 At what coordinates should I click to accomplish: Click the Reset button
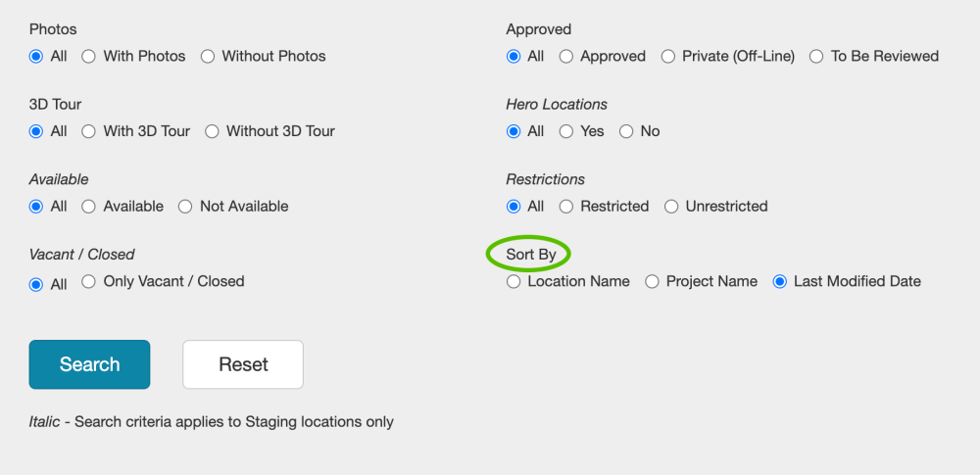tap(243, 364)
